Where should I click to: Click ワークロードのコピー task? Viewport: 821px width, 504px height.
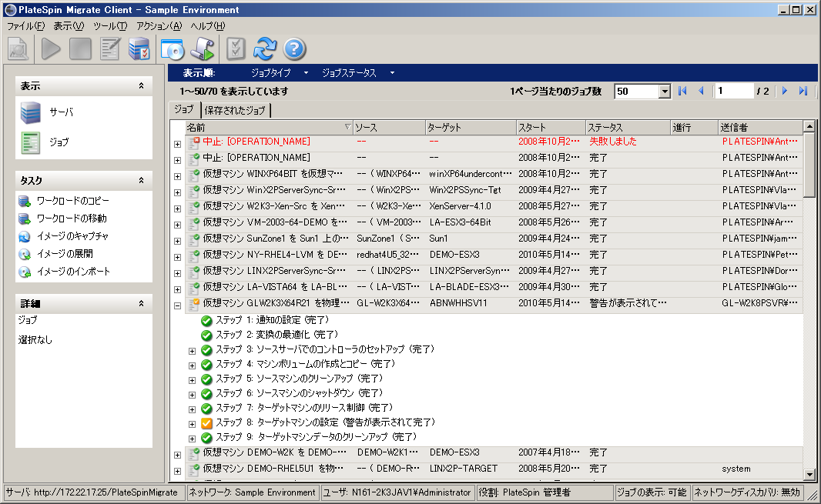point(72,201)
